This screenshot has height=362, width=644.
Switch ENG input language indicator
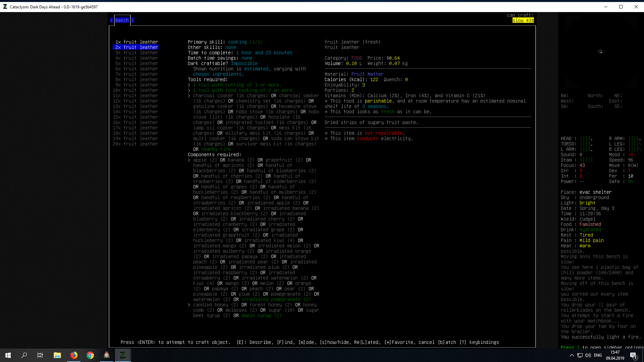(598, 355)
